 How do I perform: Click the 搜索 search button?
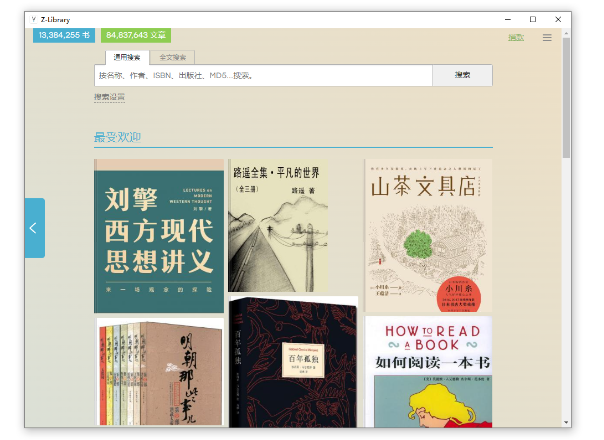pyautogui.click(x=462, y=75)
